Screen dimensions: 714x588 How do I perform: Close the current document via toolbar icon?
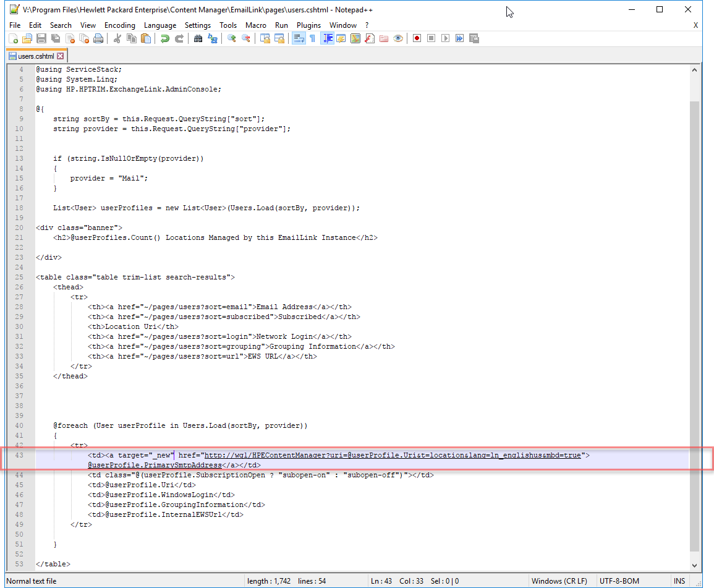pos(70,39)
